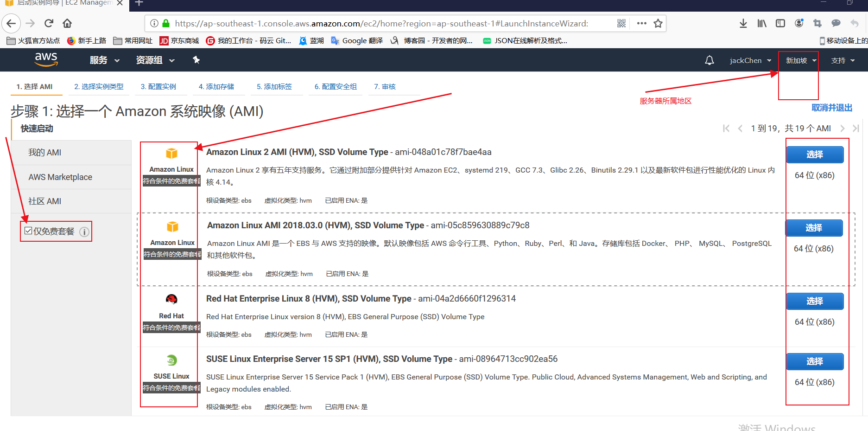Open the 博客园 bookmark
868x431 pixels.
click(431, 41)
